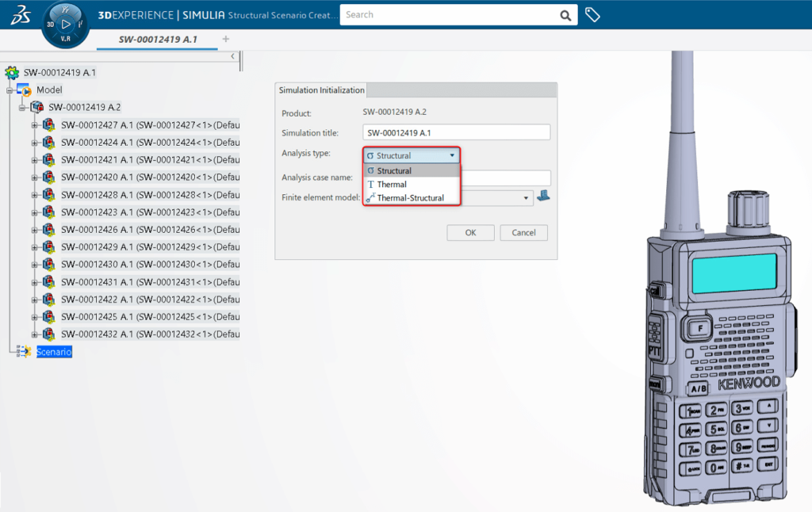Confirm the dialog with OK

tap(470, 232)
